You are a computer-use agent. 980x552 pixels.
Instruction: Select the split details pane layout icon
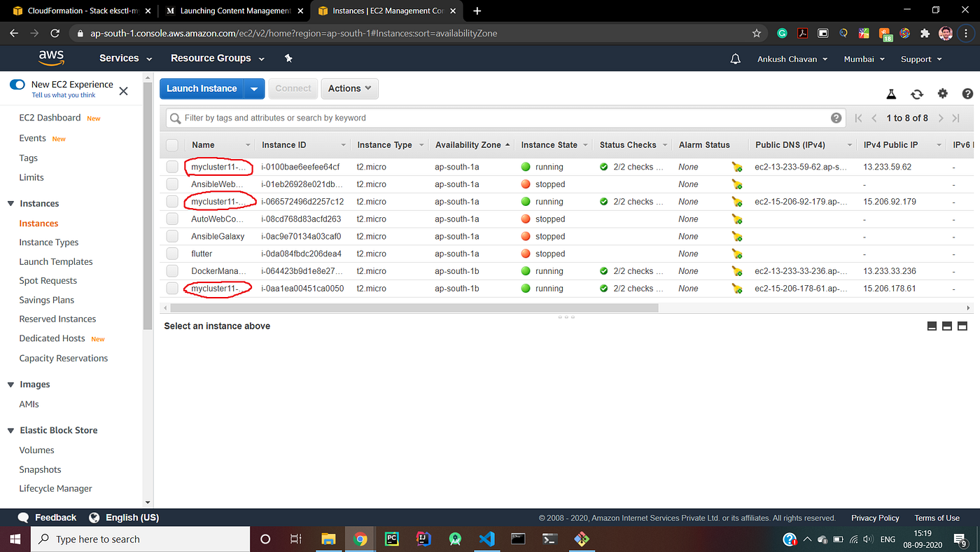[947, 326]
